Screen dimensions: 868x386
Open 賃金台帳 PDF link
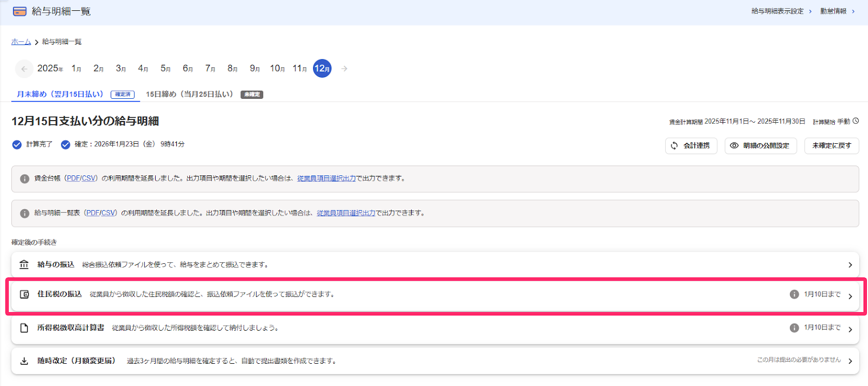[x=73, y=179]
